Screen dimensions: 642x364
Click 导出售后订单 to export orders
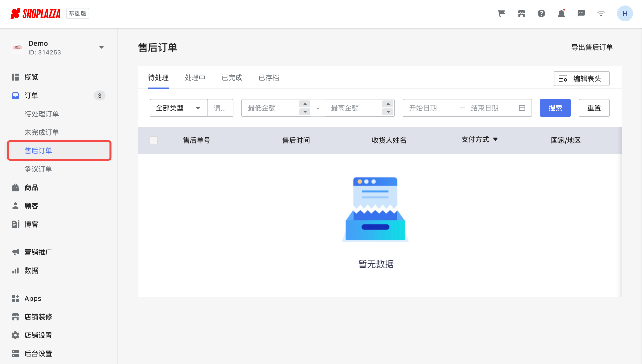592,47
